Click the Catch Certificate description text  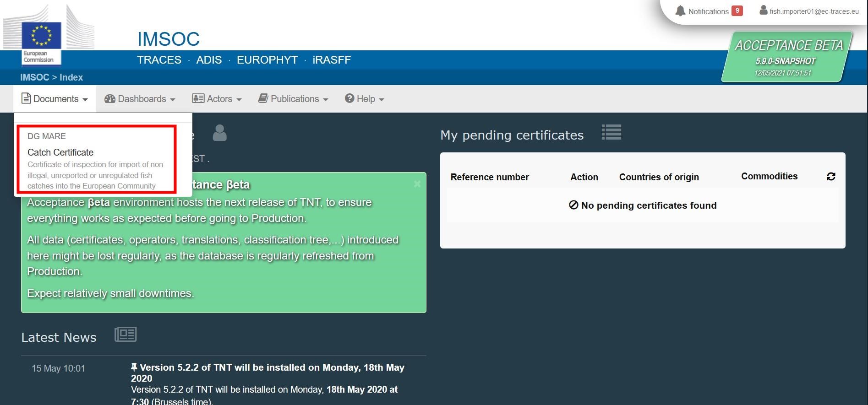[95, 175]
